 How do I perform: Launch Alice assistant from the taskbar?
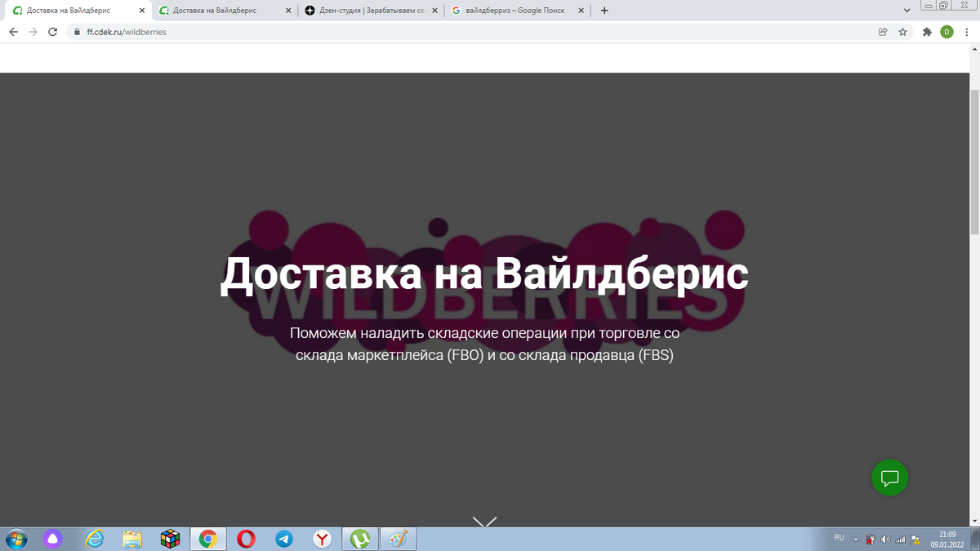pyautogui.click(x=53, y=539)
